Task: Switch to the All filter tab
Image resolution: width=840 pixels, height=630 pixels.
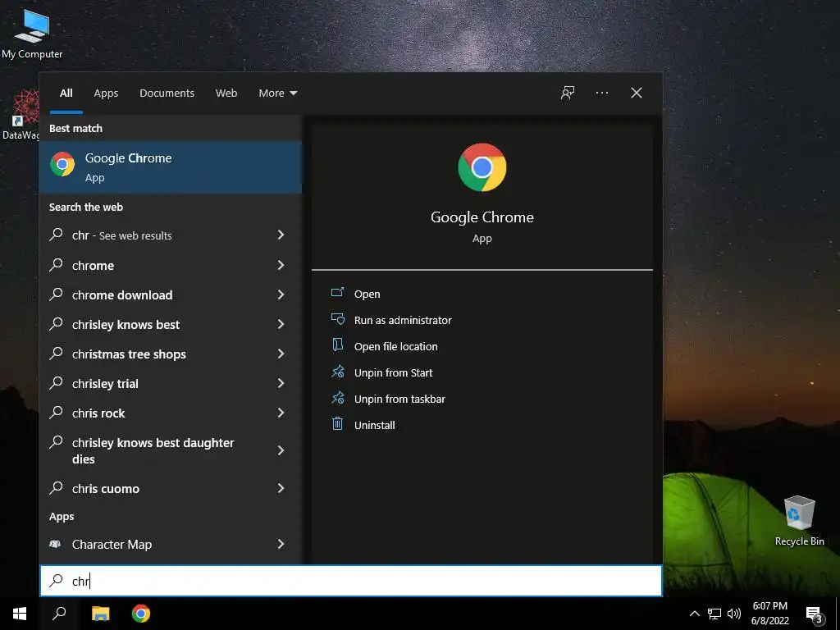Action: tap(66, 94)
